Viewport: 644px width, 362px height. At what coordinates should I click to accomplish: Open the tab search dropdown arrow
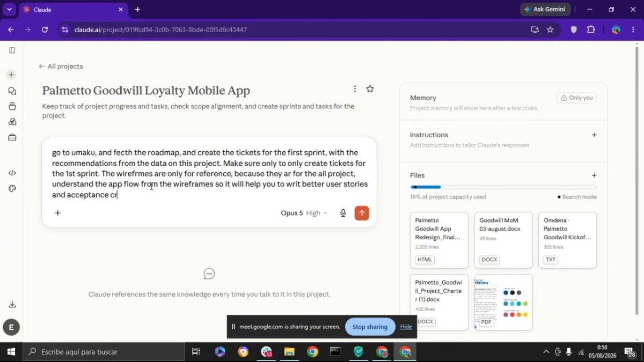click(x=9, y=10)
